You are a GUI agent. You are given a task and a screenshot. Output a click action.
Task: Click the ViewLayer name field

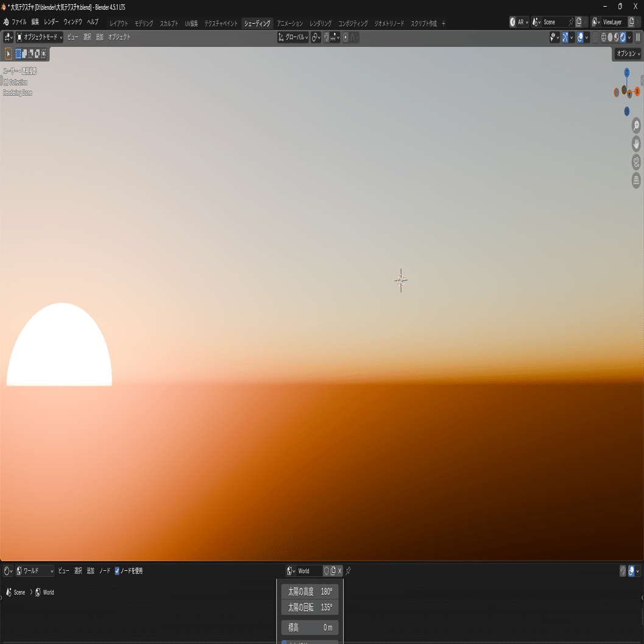point(614,22)
